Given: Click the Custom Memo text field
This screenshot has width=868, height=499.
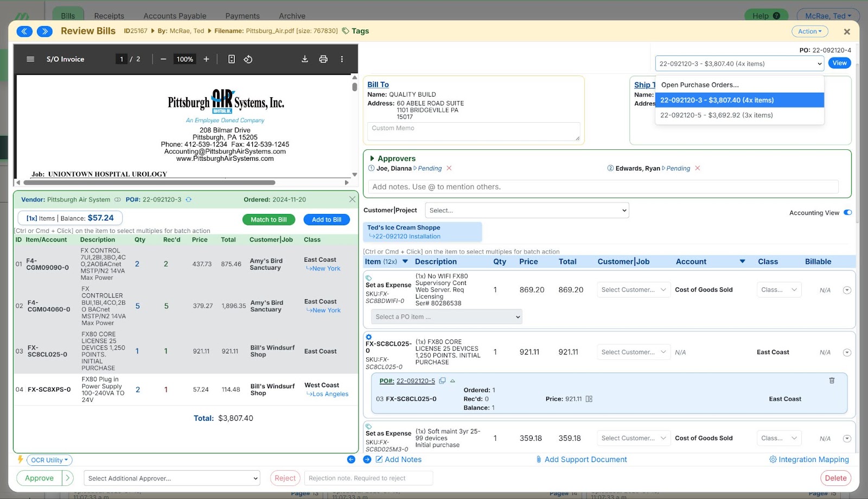Looking at the screenshot, I should coord(474,131).
